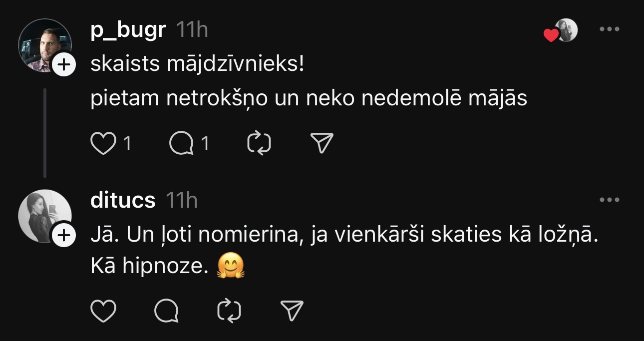Follow p_bugr using plus badge on avatar
The image size is (644, 341).
click(64, 65)
